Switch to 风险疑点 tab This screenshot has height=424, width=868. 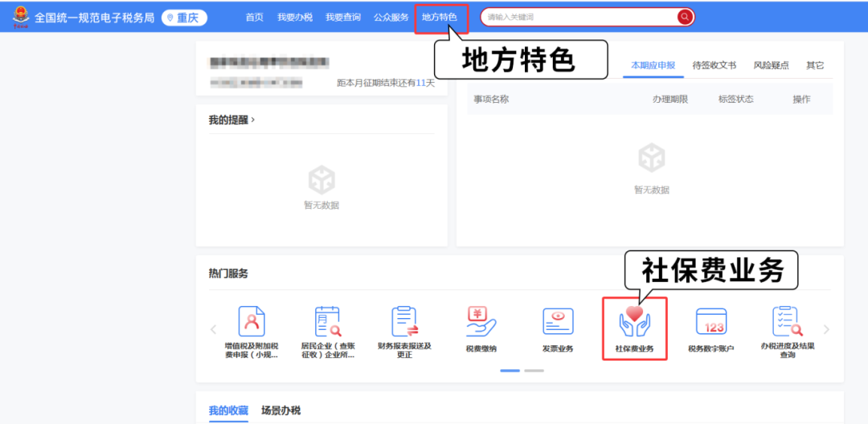click(771, 65)
